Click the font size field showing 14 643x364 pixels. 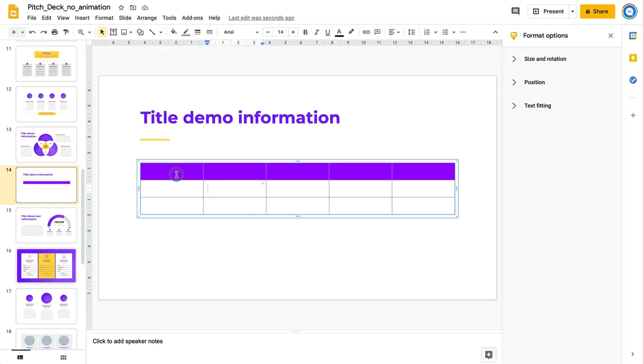pos(280,32)
